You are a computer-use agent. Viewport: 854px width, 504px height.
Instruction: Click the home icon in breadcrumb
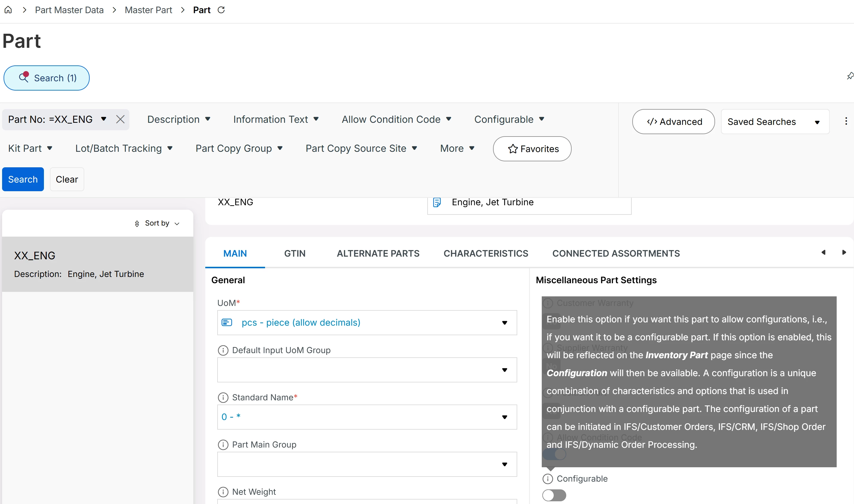(x=8, y=10)
